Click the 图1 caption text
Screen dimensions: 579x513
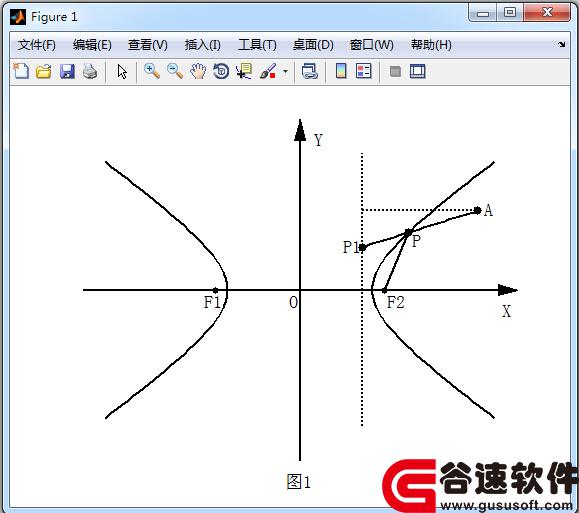tap(299, 482)
